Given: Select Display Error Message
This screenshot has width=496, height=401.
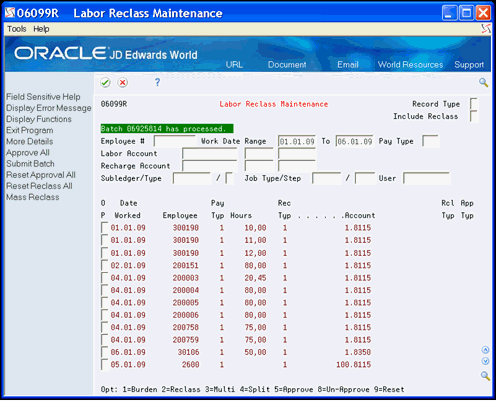Looking at the screenshot, I should (x=49, y=108).
